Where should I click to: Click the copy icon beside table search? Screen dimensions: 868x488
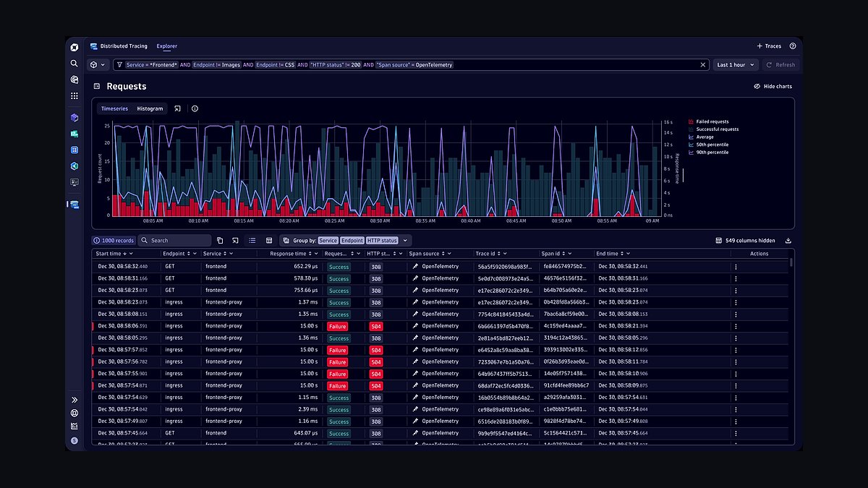click(x=220, y=240)
